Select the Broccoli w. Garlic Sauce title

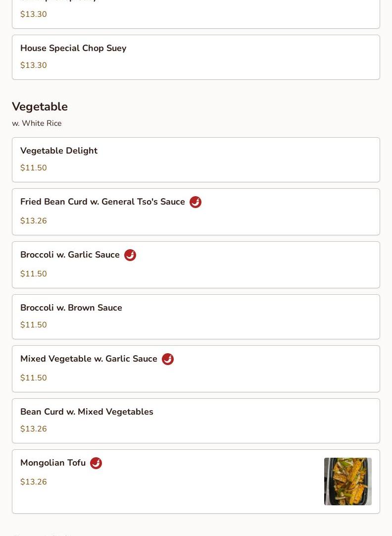click(70, 255)
